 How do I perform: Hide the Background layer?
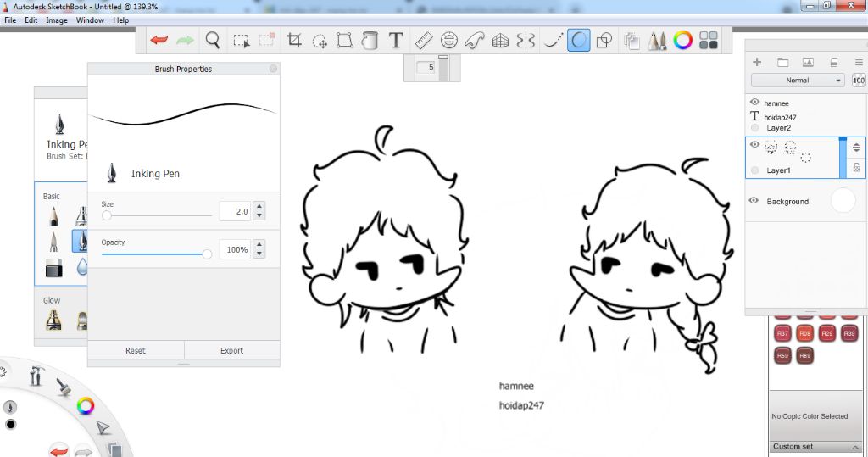click(754, 201)
